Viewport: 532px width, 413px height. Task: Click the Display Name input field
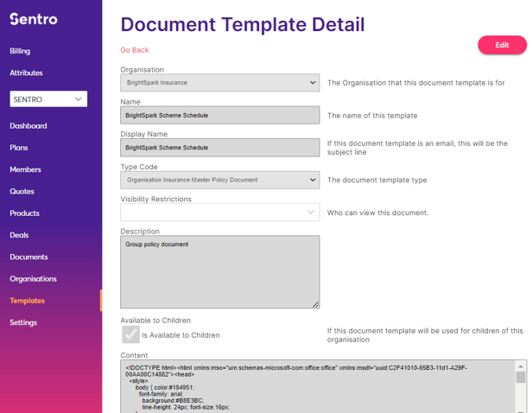220,147
